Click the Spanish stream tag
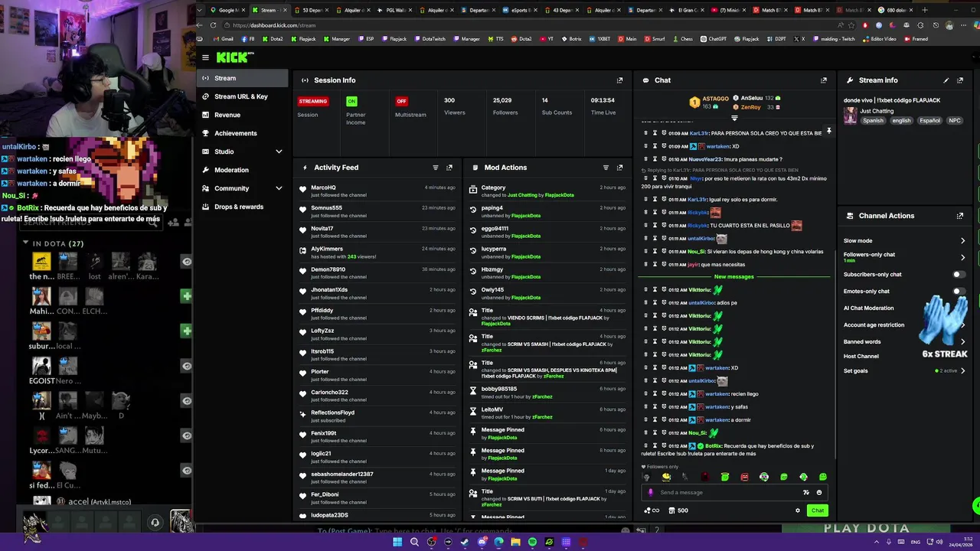 [x=873, y=121]
